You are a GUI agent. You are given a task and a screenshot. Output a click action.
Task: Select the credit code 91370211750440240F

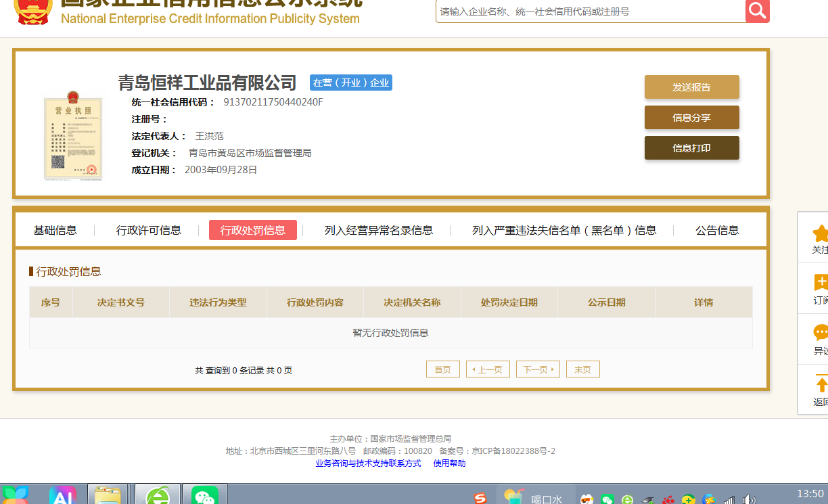point(273,102)
